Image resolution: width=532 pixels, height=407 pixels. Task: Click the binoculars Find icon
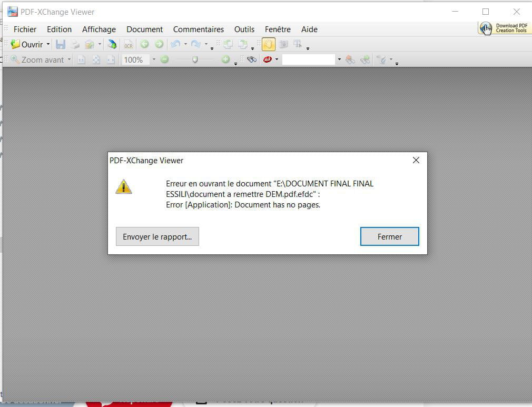[251, 59]
